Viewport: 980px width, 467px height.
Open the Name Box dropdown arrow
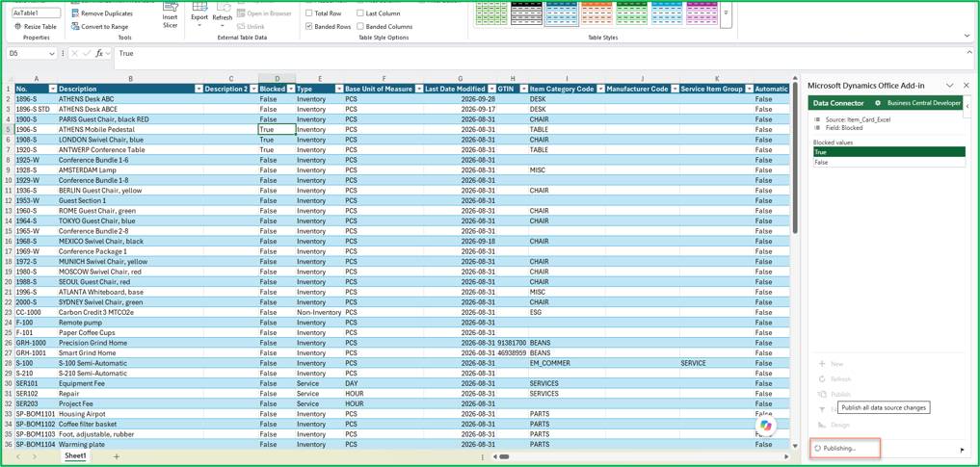[52, 54]
